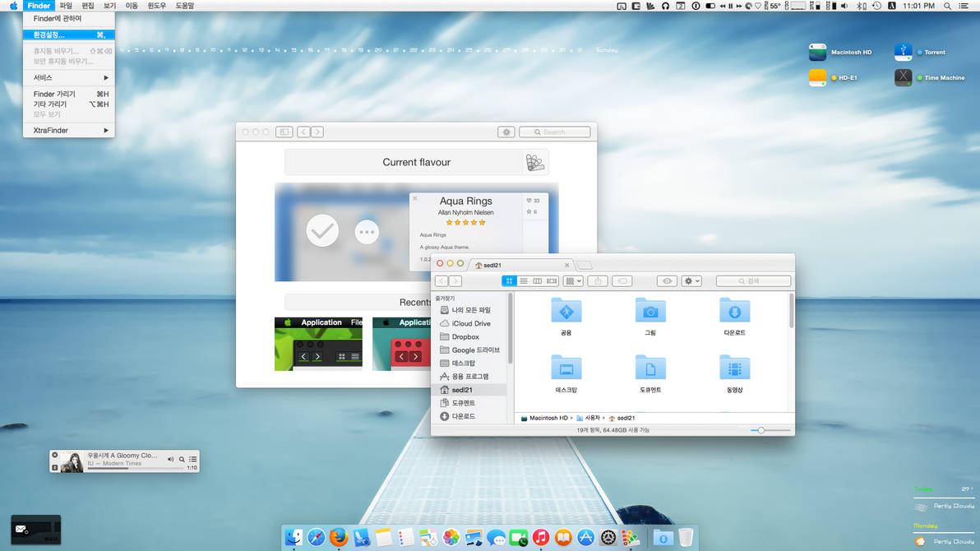Open the 도움말 menu in menu bar
Viewport: 980px width, 551px height.
pos(184,6)
